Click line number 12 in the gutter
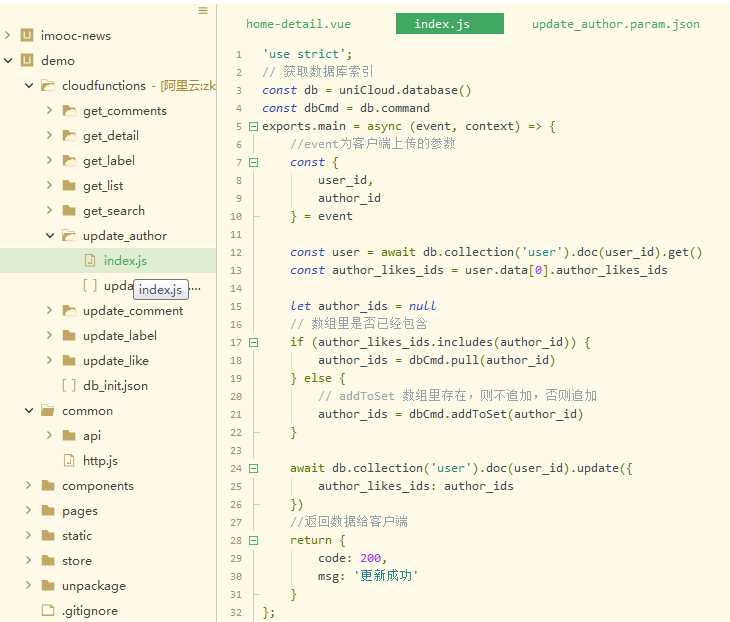This screenshot has width=730, height=622. pos(236,252)
